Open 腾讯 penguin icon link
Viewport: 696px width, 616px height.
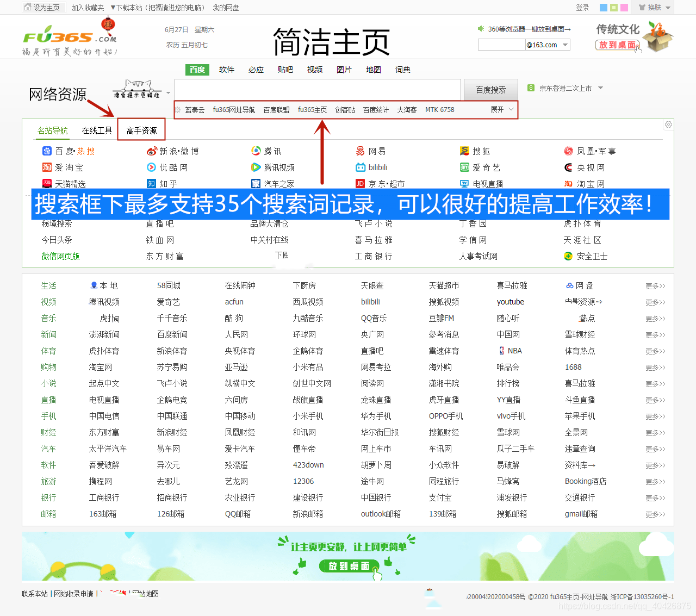click(256, 151)
